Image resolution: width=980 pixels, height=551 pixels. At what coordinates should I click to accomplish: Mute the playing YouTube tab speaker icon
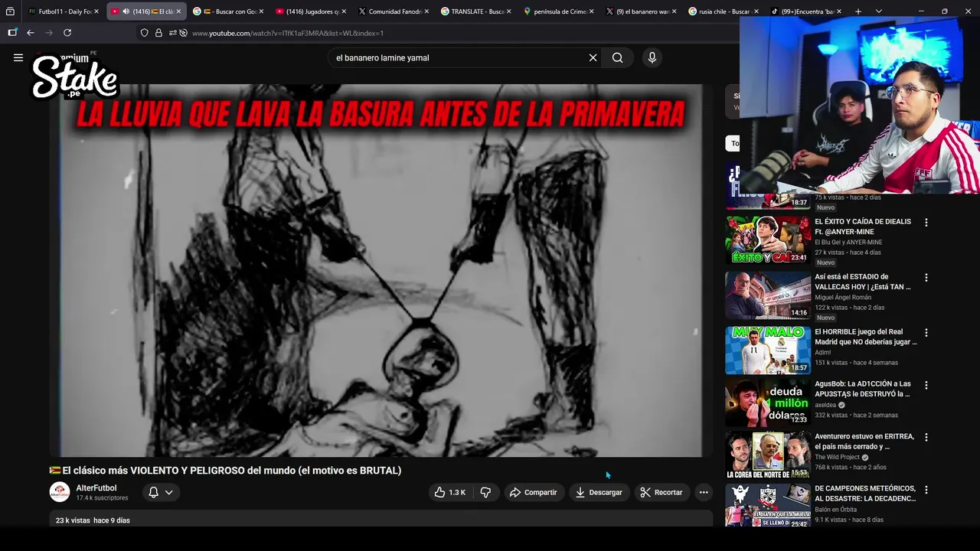(126, 11)
